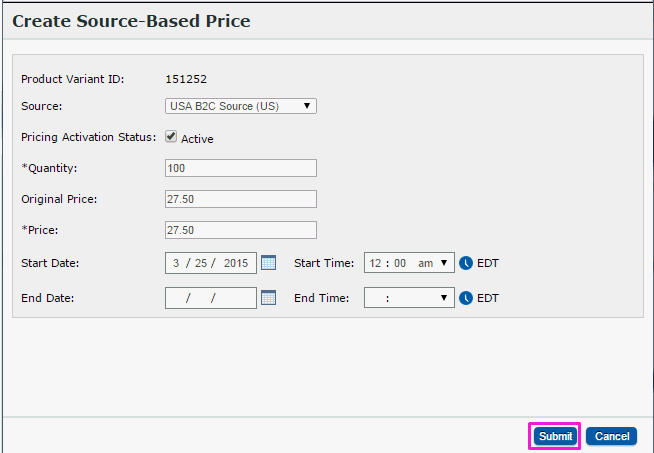The image size is (654, 453).
Task: Click the Start Date input box
Action: (x=211, y=263)
